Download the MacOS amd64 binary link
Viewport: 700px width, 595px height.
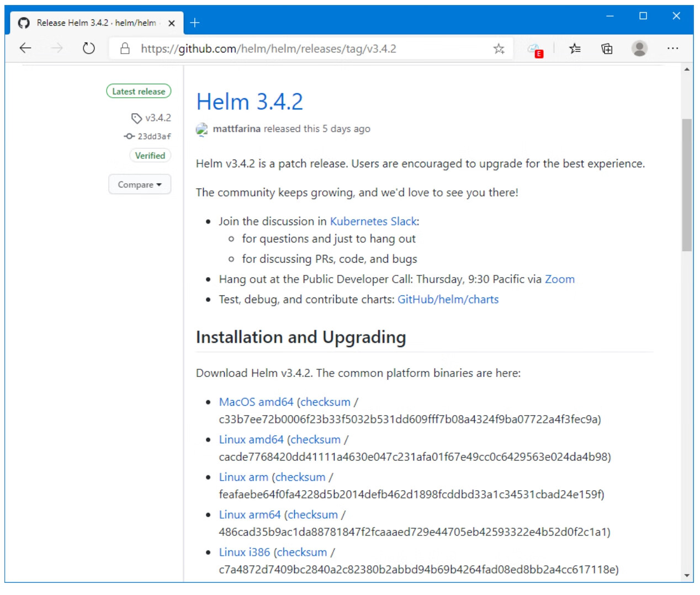[x=256, y=402]
